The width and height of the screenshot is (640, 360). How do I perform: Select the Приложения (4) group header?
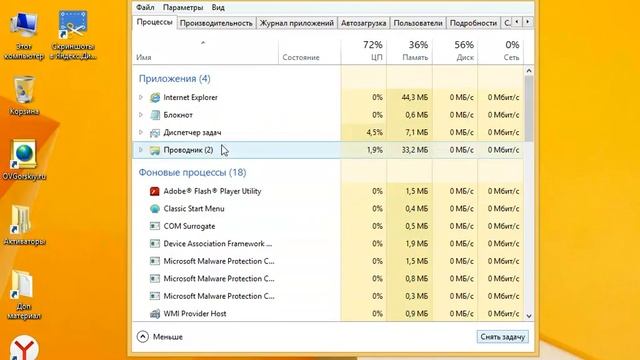(x=174, y=79)
